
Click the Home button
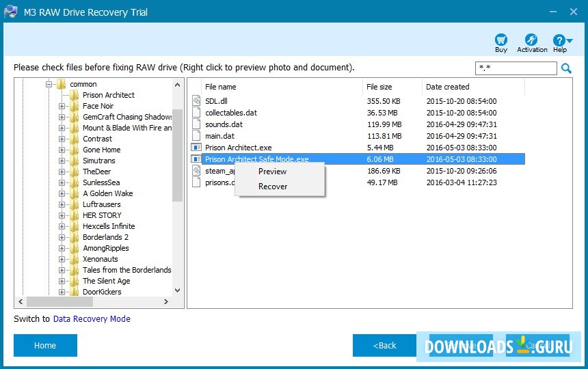[x=45, y=345]
